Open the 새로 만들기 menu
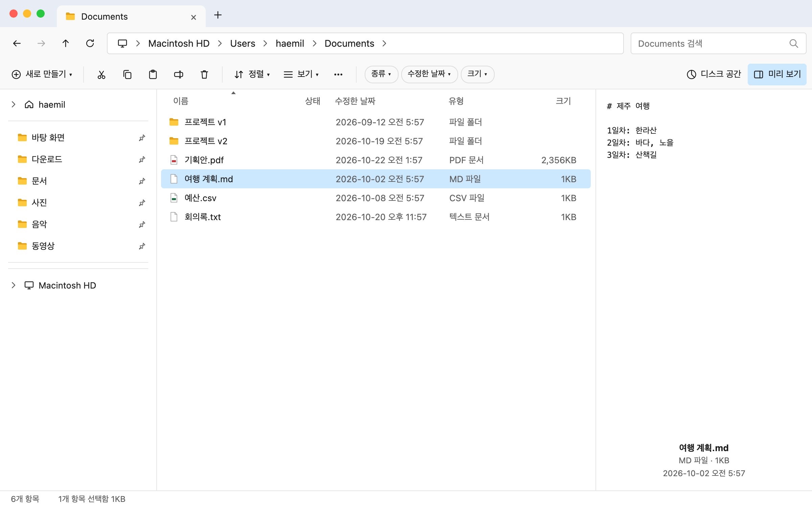The height and width of the screenshot is (508, 812). click(x=42, y=74)
